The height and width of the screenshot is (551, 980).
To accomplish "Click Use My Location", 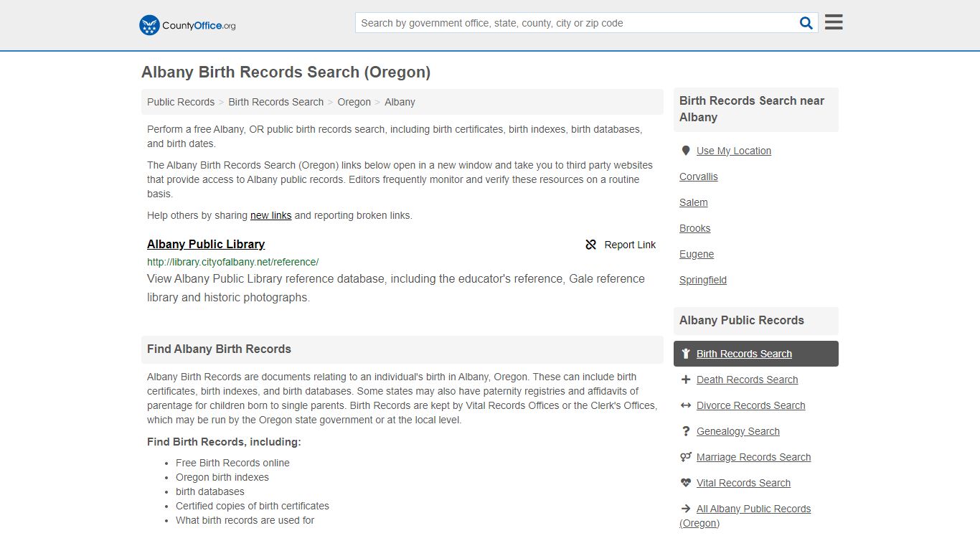I will point(734,151).
